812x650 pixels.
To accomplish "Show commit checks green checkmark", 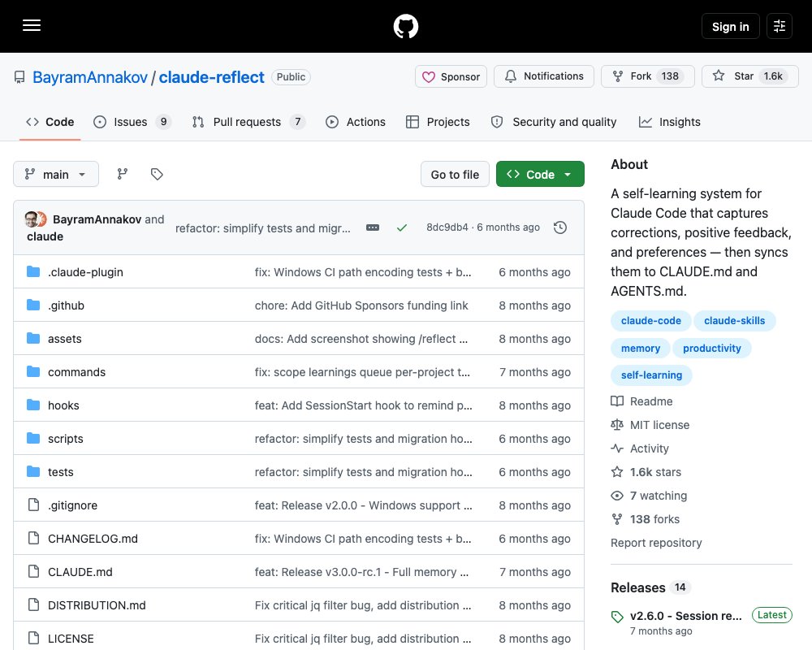I will (x=402, y=227).
